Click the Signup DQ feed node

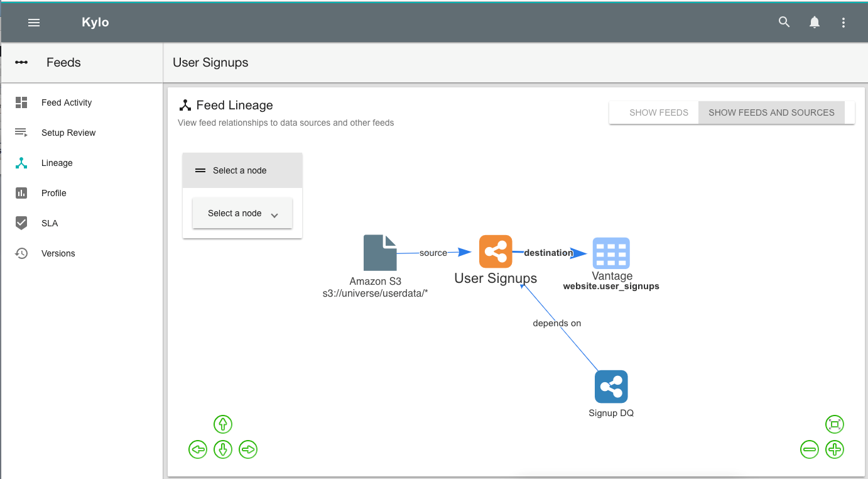pyautogui.click(x=611, y=387)
